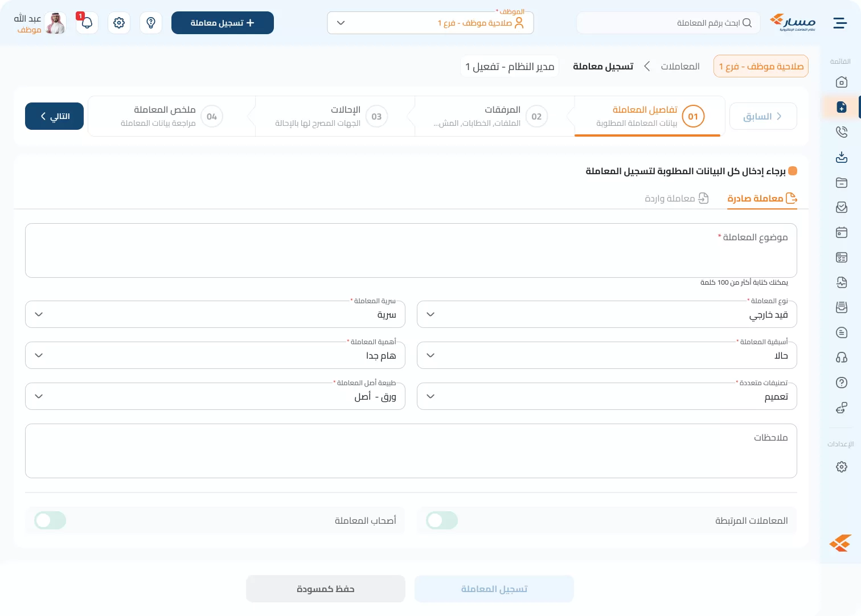The height and width of the screenshot is (616, 861).
Task: Click the ابحث برقم المعاملة search field
Action: (x=669, y=23)
